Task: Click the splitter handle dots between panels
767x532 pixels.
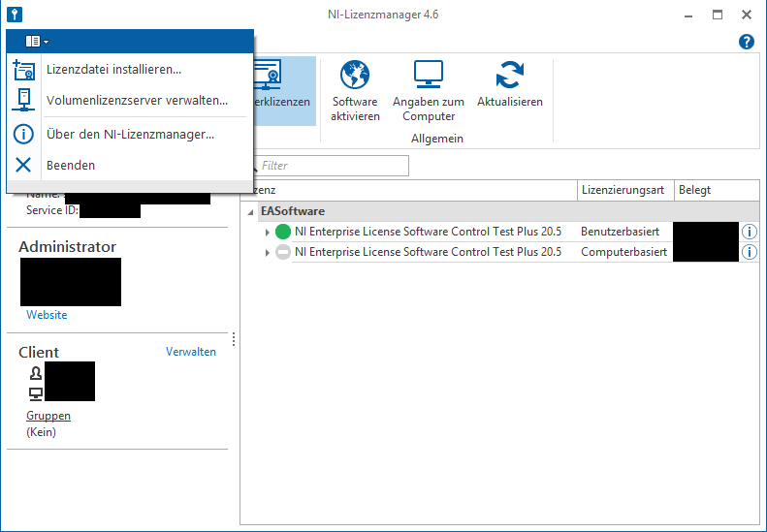Action: [234, 339]
